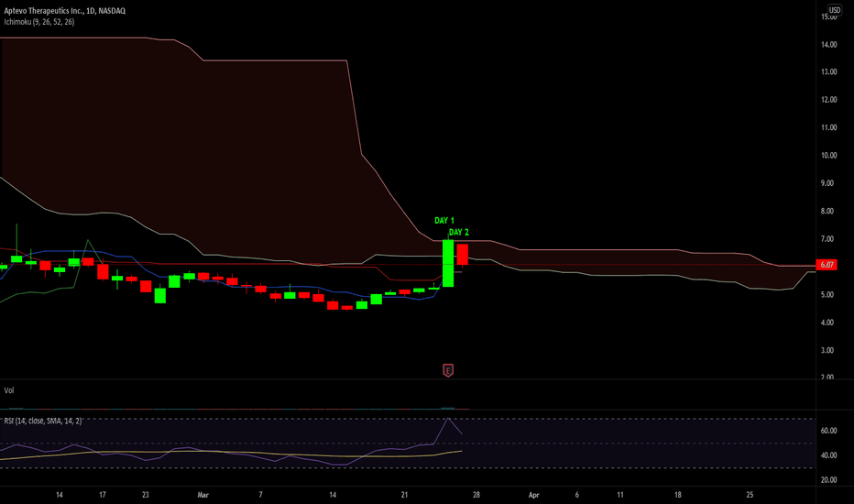The image size is (854, 504).
Task: Click the red DAY 2 candlestick
Action: tap(463, 255)
